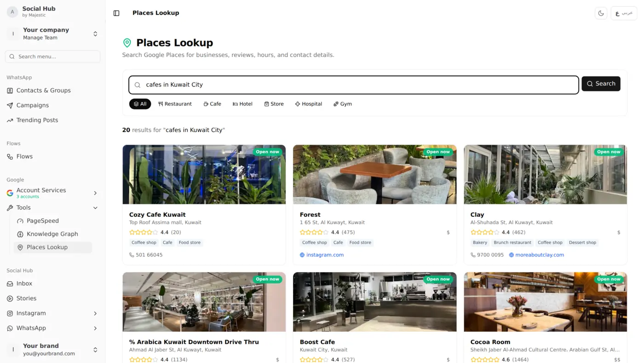This screenshot has height=363, width=644.
Task: Click the Forest card title
Action: (310, 215)
